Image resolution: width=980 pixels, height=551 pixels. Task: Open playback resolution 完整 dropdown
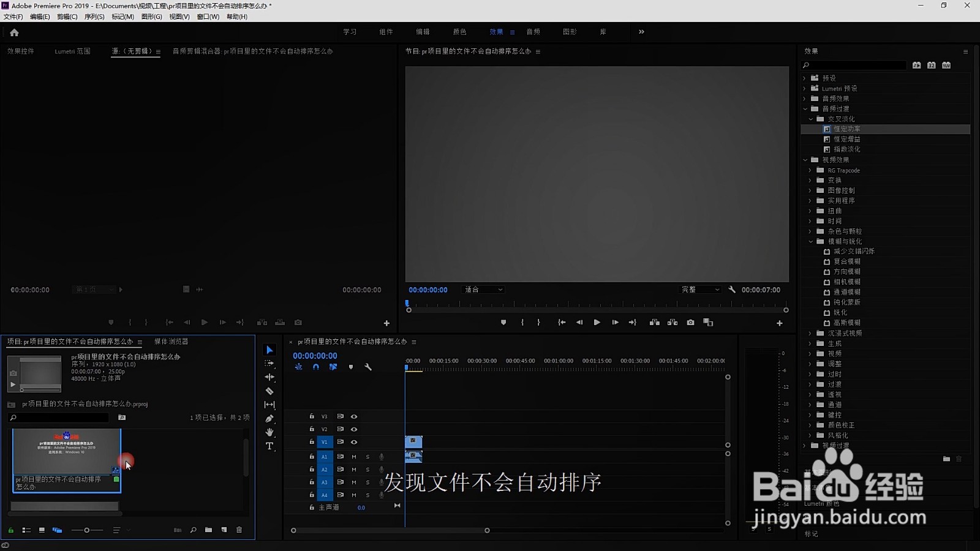point(701,290)
